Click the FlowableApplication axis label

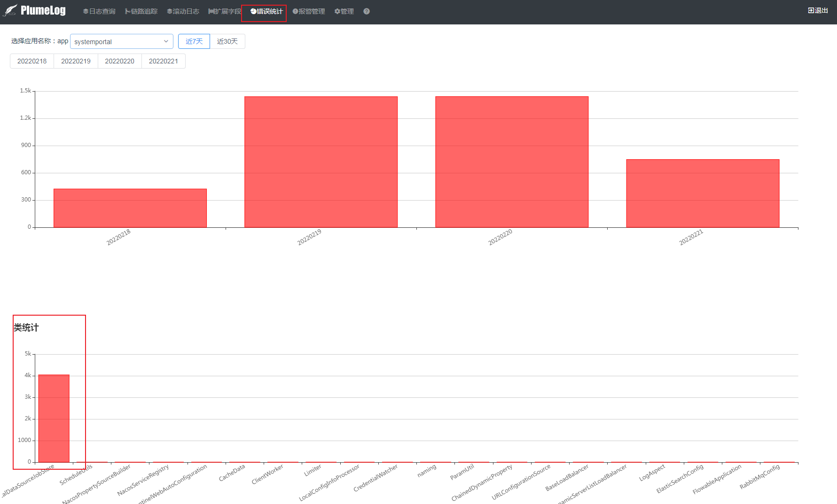point(717,480)
